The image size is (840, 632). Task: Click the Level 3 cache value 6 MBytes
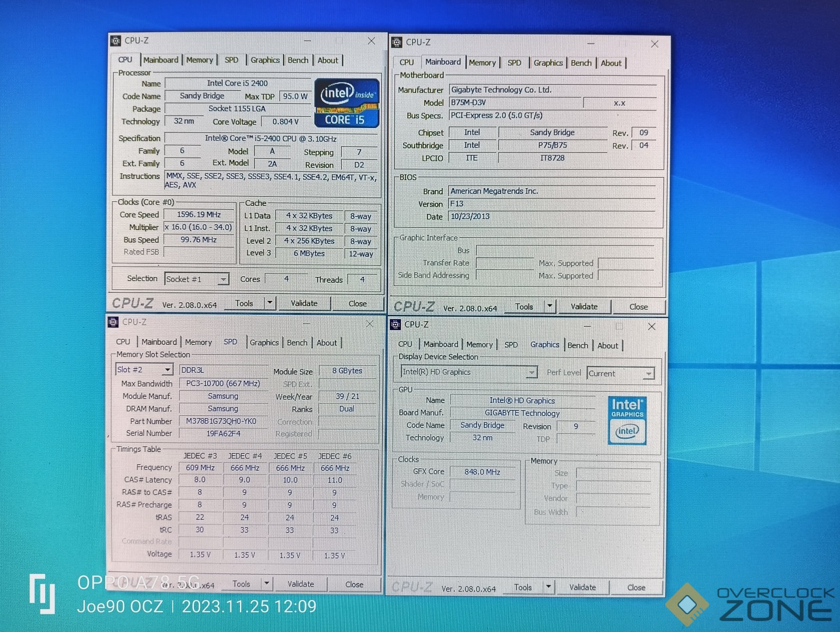click(x=309, y=253)
